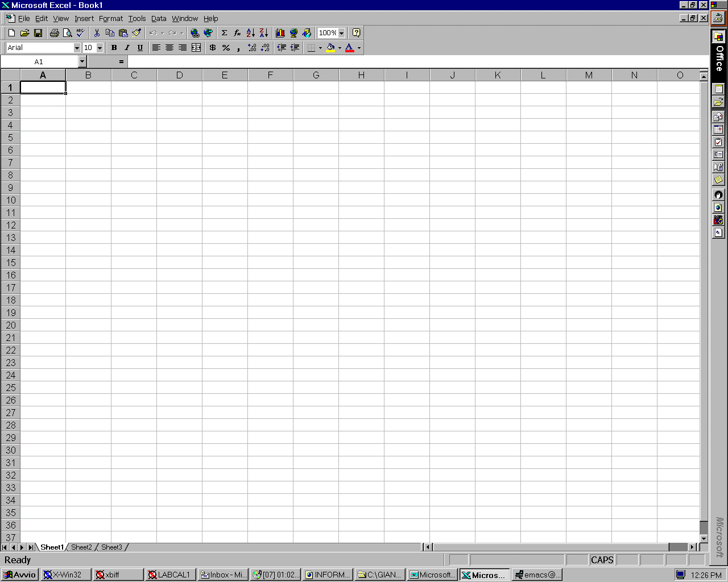Toggle Italic formatting
Screen dimensions: 728x582
[x=127, y=48]
